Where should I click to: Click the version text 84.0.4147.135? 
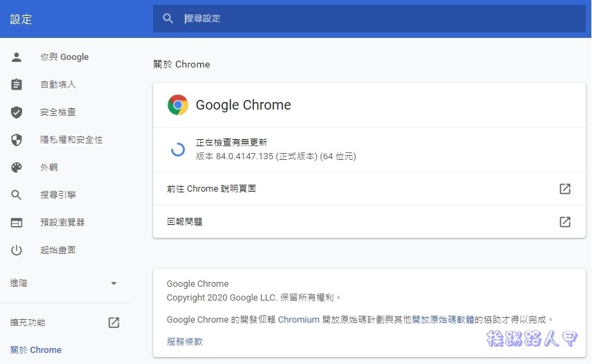[x=244, y=156]
